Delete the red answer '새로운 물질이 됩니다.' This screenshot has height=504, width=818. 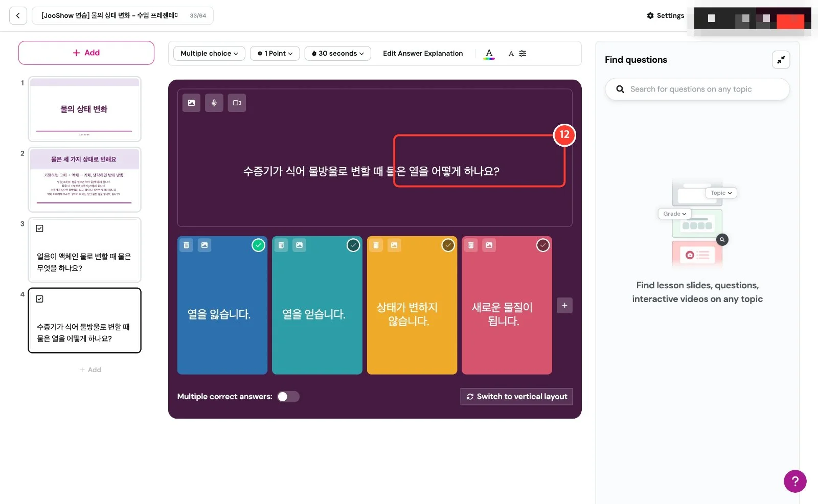(x=471, y=245)
